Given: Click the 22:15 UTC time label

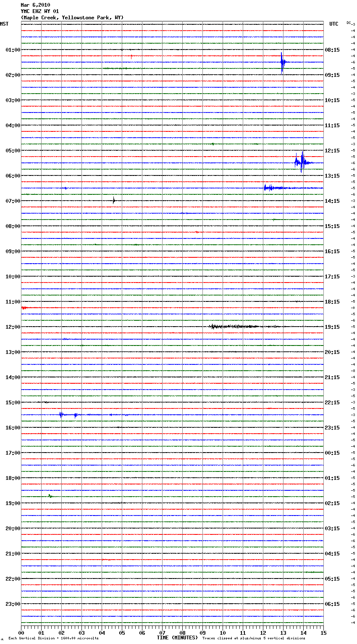Looking at the screenshot, I should (332, 403).
